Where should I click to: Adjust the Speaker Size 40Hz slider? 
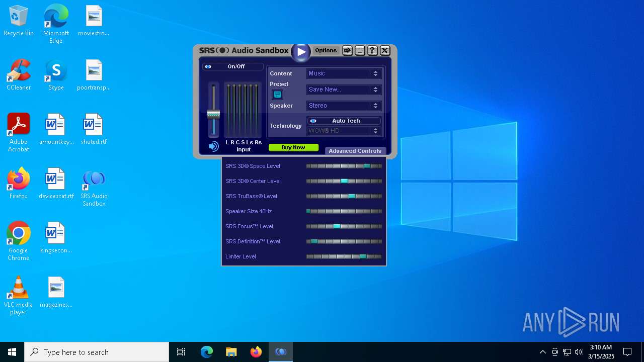(x=344, y=211)
